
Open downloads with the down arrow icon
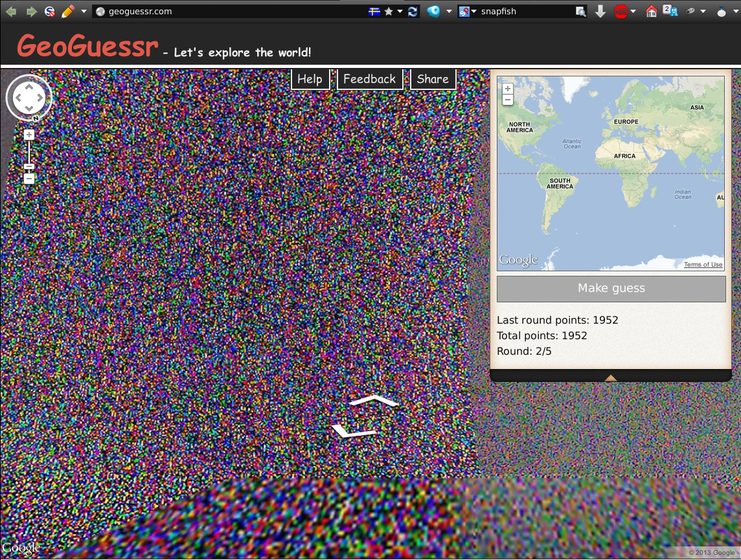tap(600, 12)
